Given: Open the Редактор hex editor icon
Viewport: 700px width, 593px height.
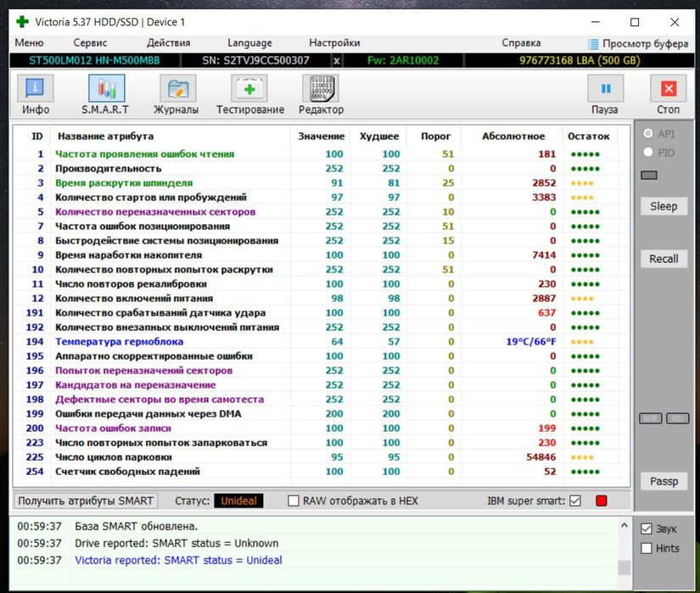Looking at the screenshot, I should tap(321, 88).
